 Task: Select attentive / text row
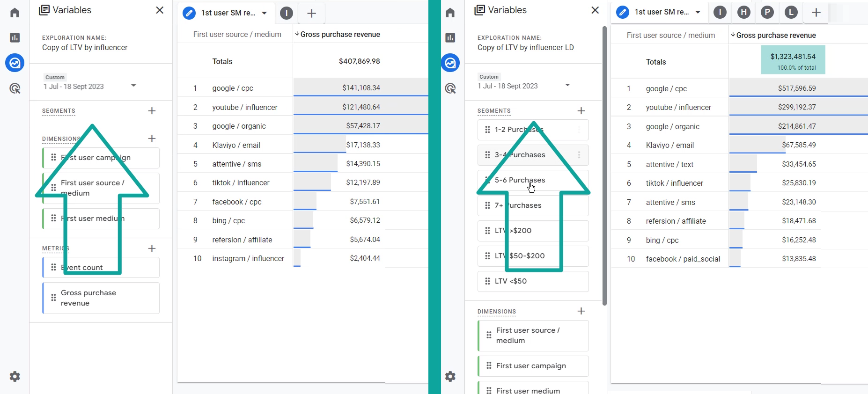(x=739, y=164)
